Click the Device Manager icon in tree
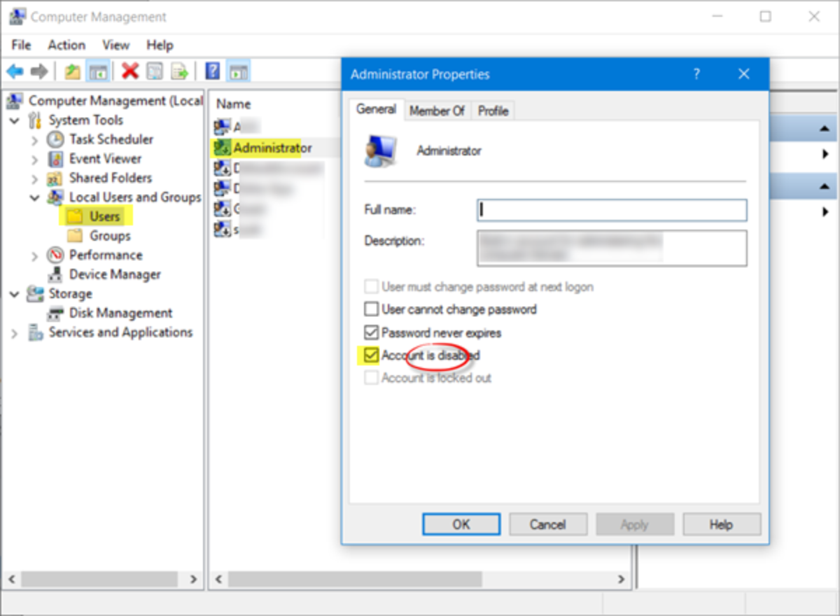This screenshot has height=616, width=840. click(55, 274)
